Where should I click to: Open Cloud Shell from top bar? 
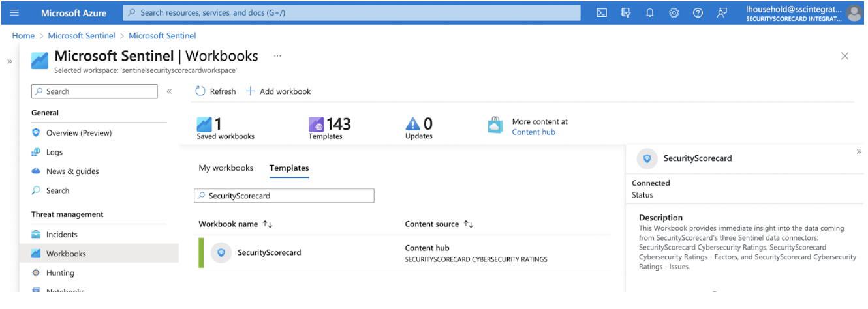602,13
